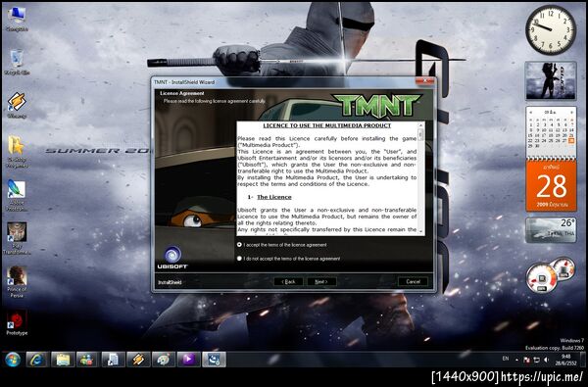Click the large CPU meter dial gadget
This screenshot has width=588, height=387.
pos(542,278)
